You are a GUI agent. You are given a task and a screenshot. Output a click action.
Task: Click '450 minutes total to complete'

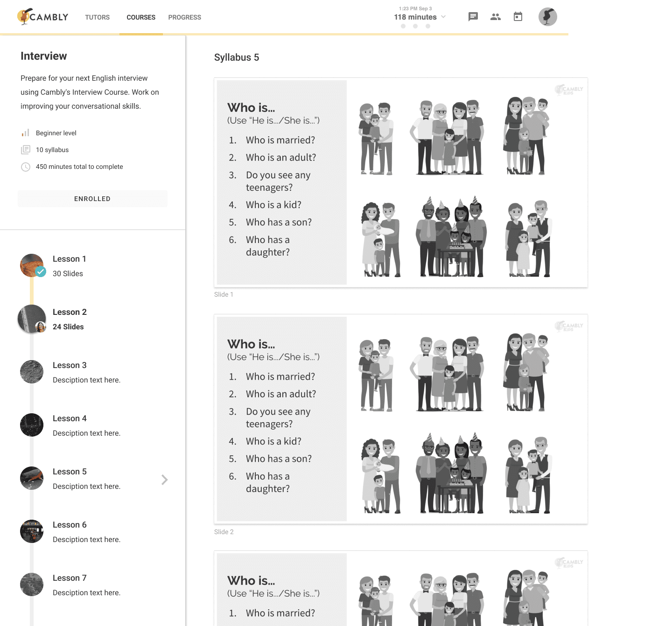79,167
